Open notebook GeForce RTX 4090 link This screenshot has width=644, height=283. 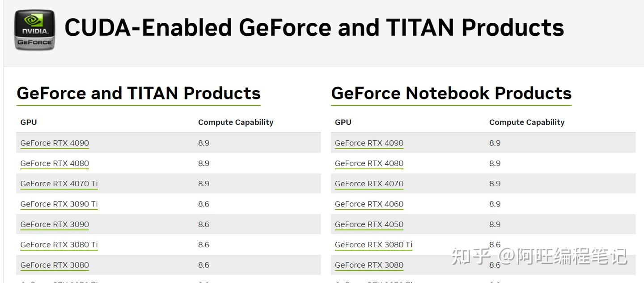tap(369, 143)
